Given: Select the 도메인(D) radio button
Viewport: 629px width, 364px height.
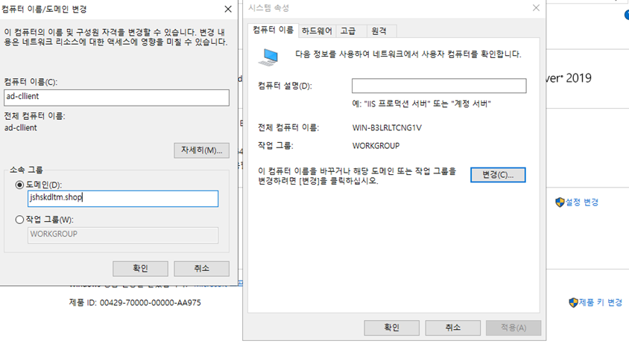Looking at the screenshot, I should 20,185.
